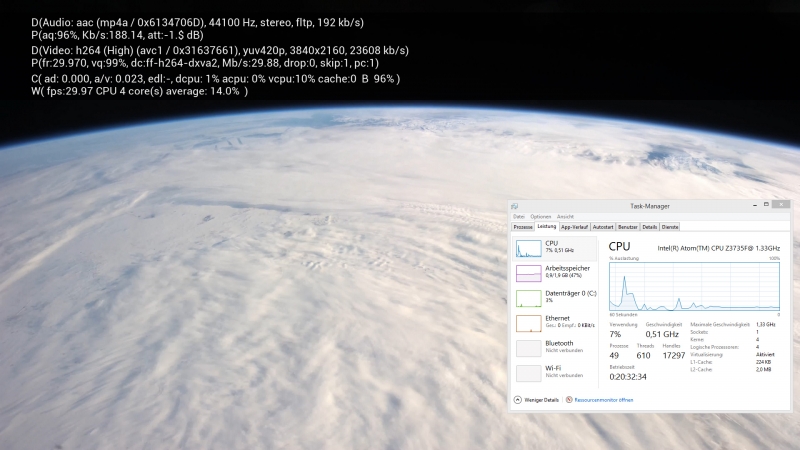This screenshot has width=800, height=450.
Task: Click the CPU heading above the chart
Action: coord(619,246)
